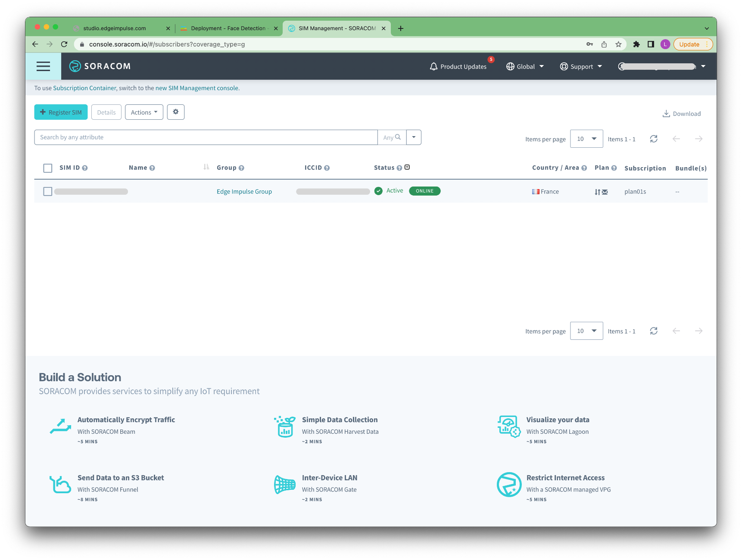This screenshot has height=560, width=742.
Task: Open the Status filter dropdown icon
Action: [x=407, y=167]
